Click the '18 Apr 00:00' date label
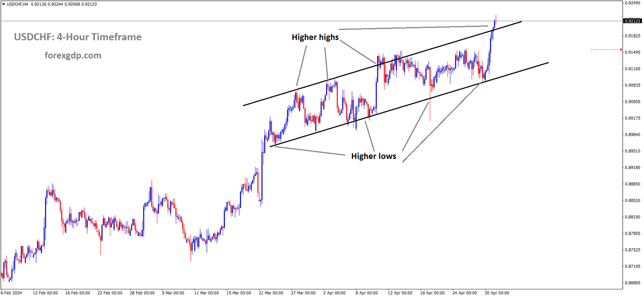 (432, 293)
